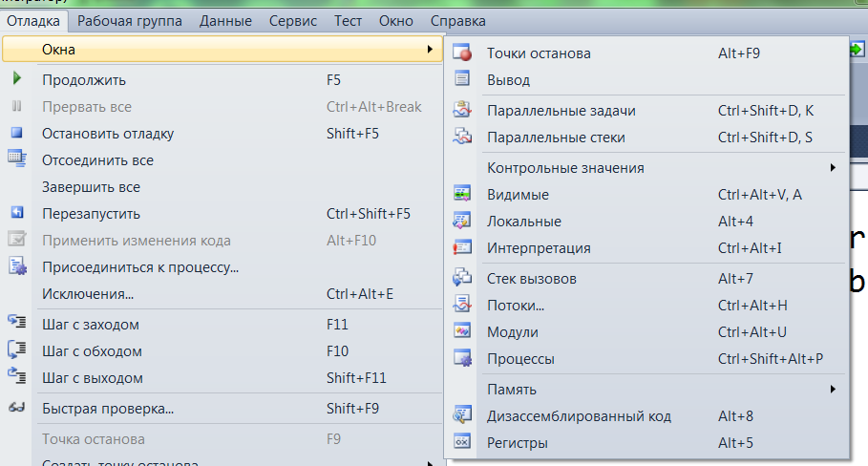
Task: Click the Alt+7 shortcut text
Action: coord(735,279)
